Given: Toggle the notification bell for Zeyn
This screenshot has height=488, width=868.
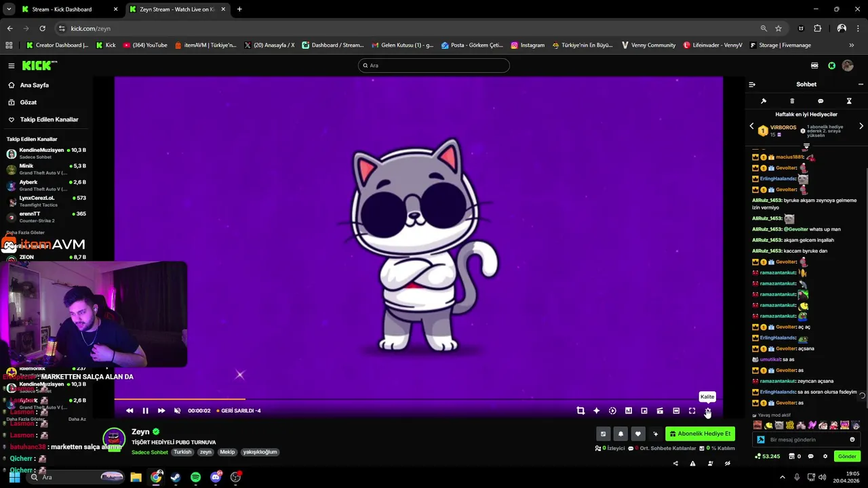Looking at the screenshot, I should (x=620, y=434).
